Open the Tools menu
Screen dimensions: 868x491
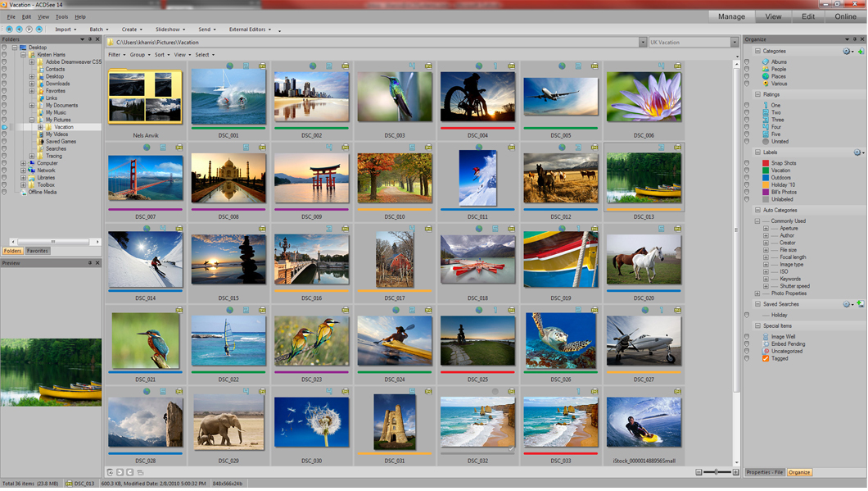(61, 16)
